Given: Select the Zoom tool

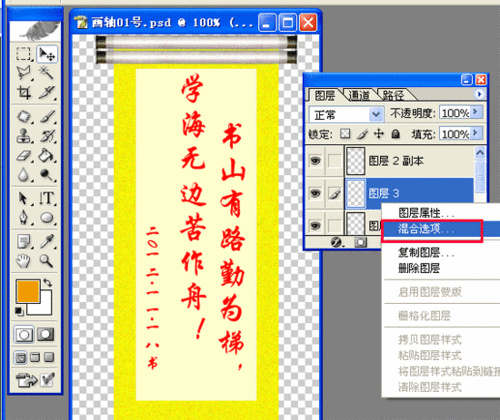Looking at the screenshot, I should [46, 261].
